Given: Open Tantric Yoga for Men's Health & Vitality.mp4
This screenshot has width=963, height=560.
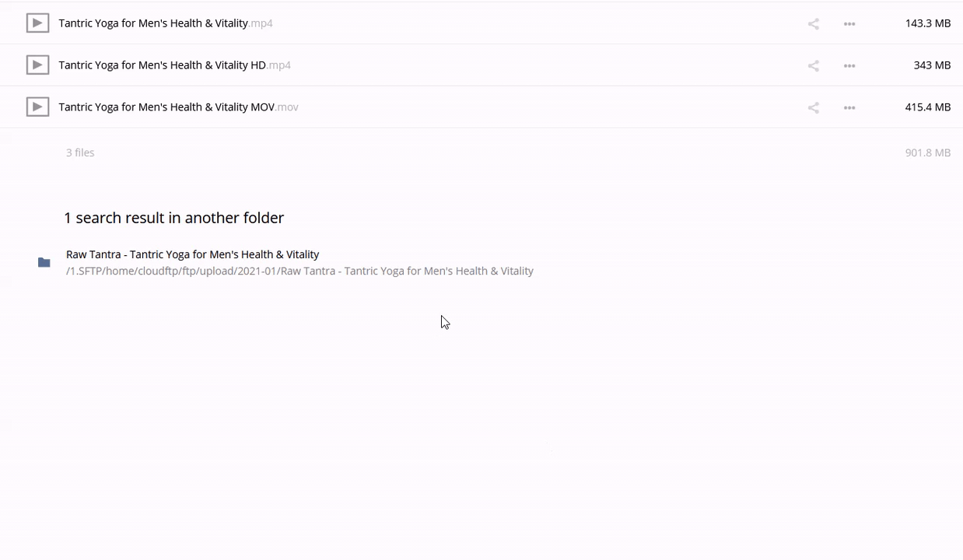Looking at the screenshot, I should (166, 23).
